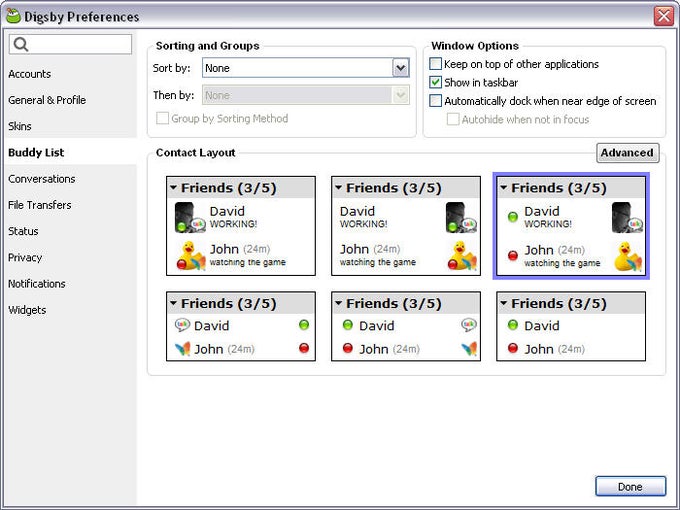The image size is (680, 510).
Task: Open the Accounts preferences page
Action: coord(29,74)
